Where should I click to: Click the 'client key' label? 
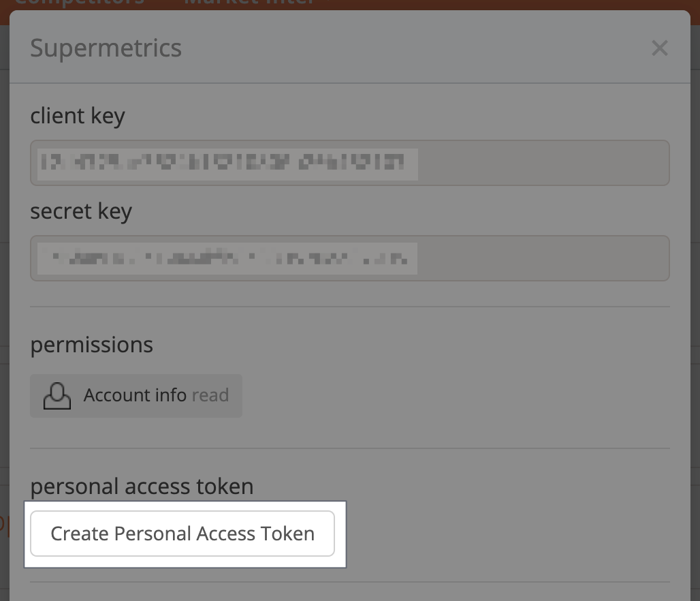tap(78, 116)
